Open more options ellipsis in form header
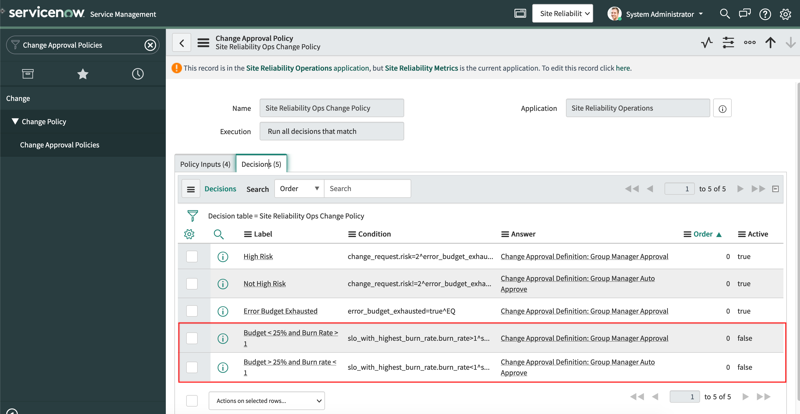This screenshot has width=800, height=414. [x=749, y=43]
